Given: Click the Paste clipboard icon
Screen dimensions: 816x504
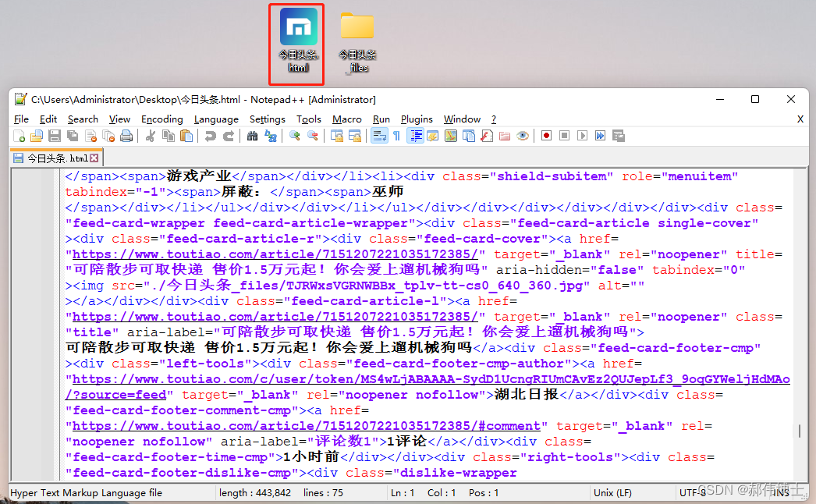Looking at the screenshot, I should pyautogui.click(x=186, y=137).
